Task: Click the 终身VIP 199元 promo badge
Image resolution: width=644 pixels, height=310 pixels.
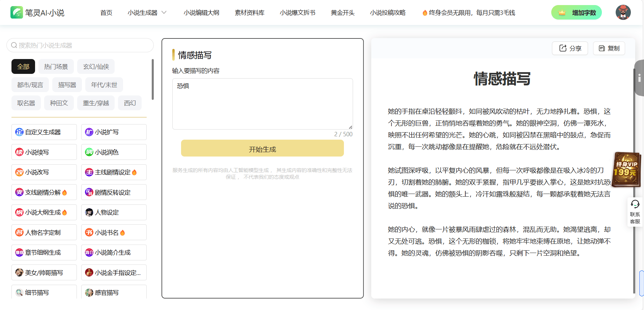Action: (626, 169)
